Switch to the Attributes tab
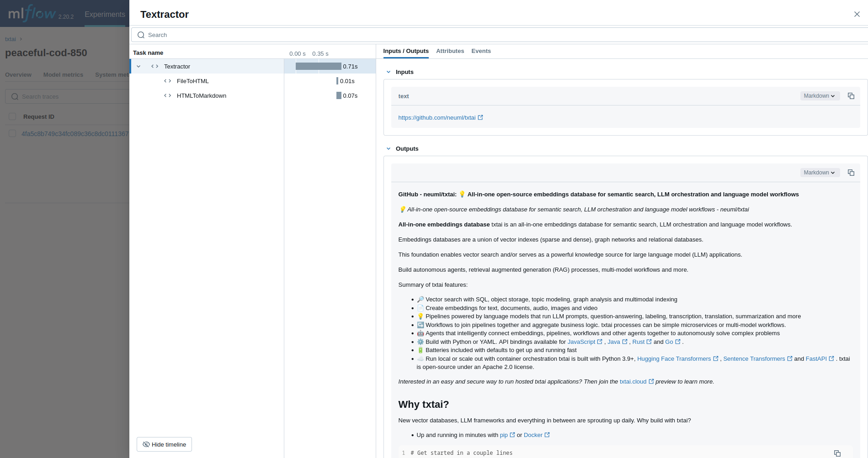The image size is (868, 458). (x=450, y=51)
